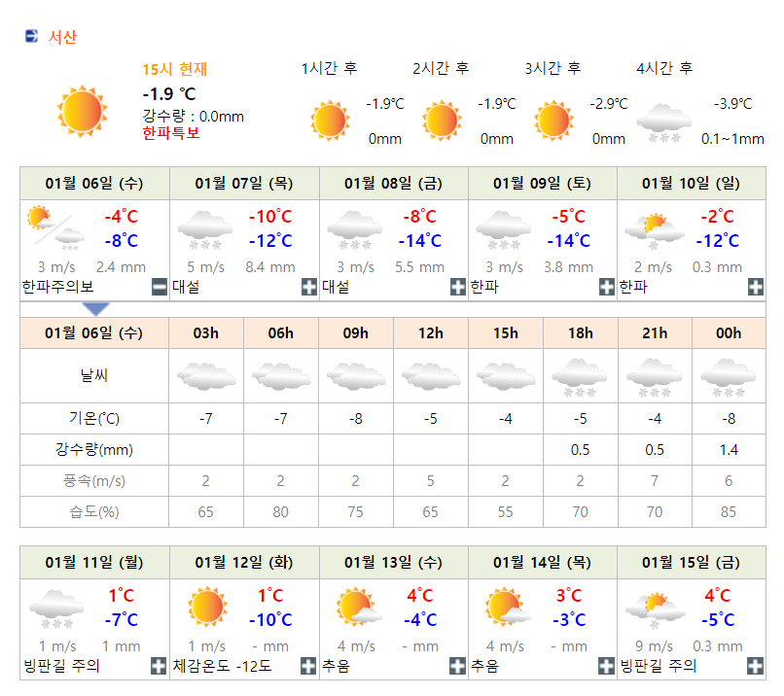784x696 pixels.
Task: Select the 01월 12일 (화) day header
Action: tap(244, 563)
